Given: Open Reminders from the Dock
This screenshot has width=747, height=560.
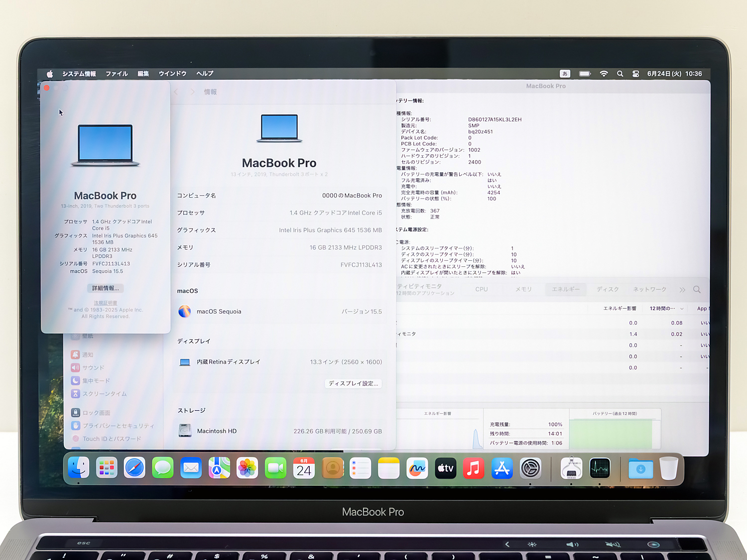Looking at the screenshot, I should coord(361,468).
